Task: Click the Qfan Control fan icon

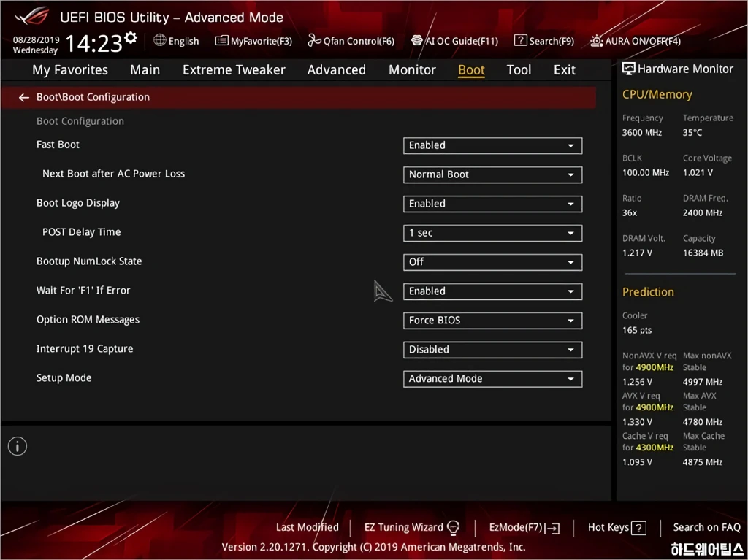Action: tap(314, 41)
